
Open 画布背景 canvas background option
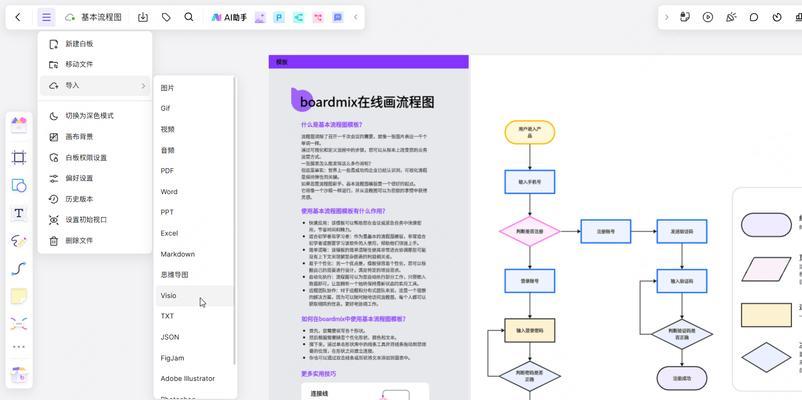[95, 137]
